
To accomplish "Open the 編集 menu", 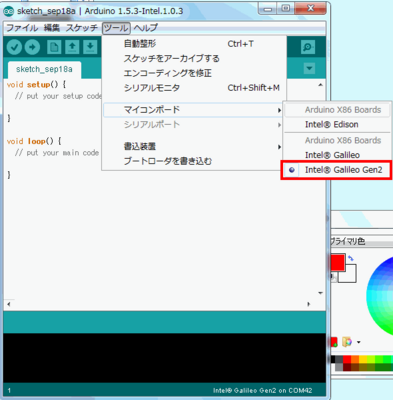I will [52, 28].
